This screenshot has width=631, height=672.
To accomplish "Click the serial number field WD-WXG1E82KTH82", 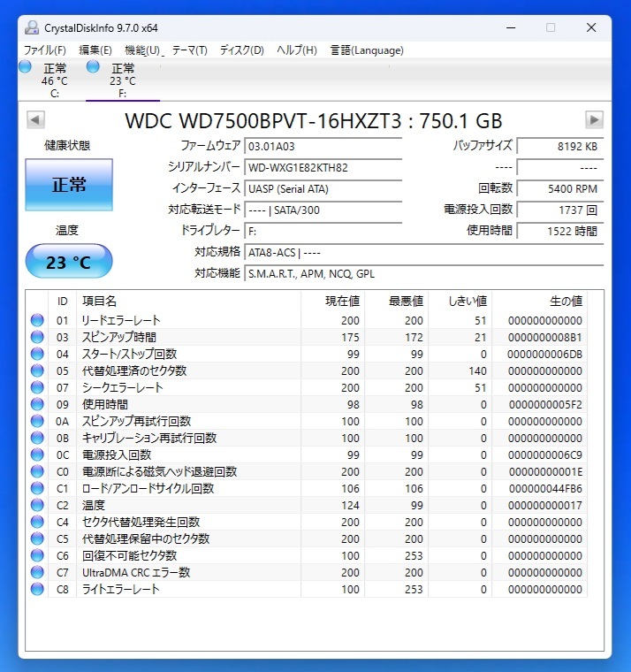I will 323,167.
